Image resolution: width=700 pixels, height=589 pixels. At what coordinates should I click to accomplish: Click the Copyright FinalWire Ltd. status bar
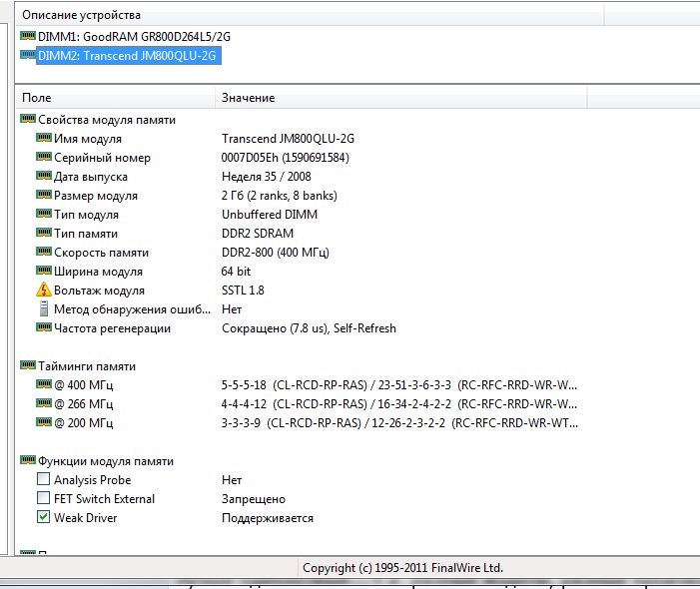[x=402, y=568]
